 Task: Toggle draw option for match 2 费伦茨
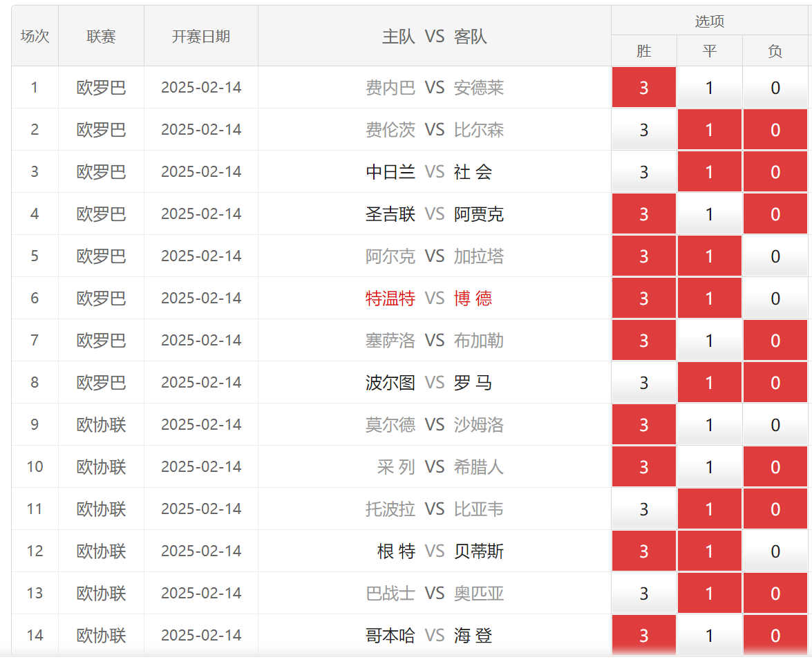pos(710,129)
